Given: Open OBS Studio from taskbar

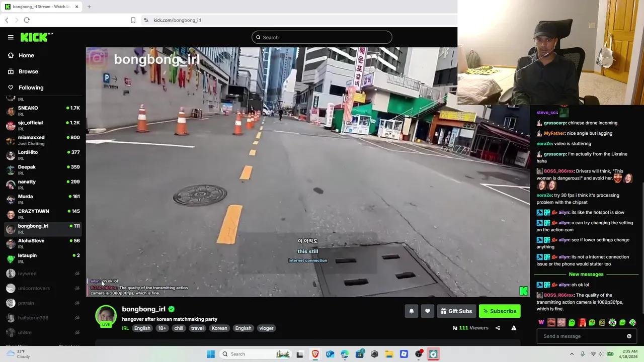Looking at the screenshot, I should tap(419, 354).
